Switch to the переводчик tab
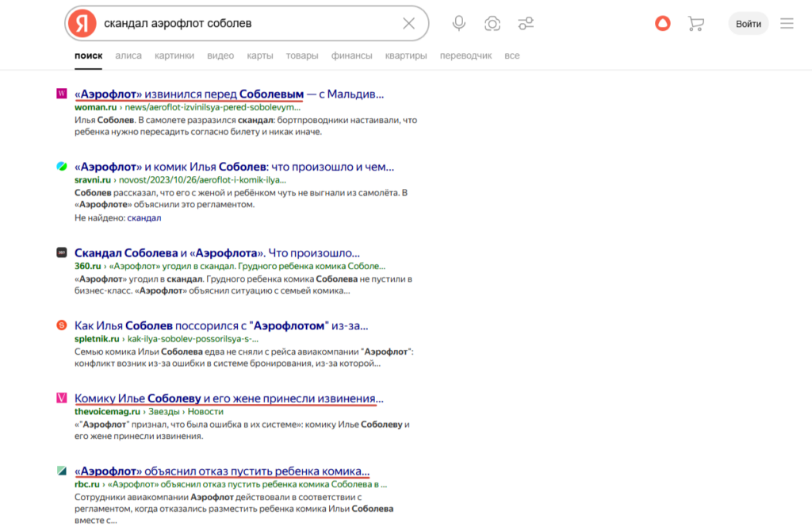812x527 pixels. click(465, 56)
